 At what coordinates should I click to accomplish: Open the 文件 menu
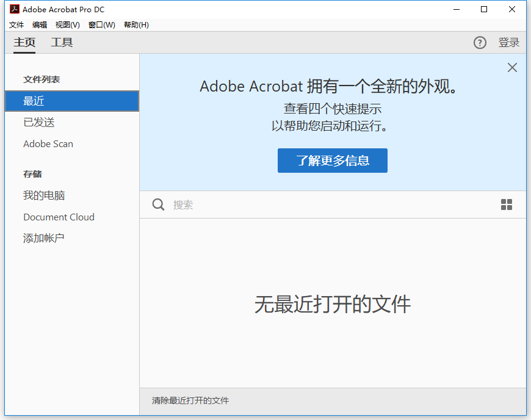coord(16,25)
